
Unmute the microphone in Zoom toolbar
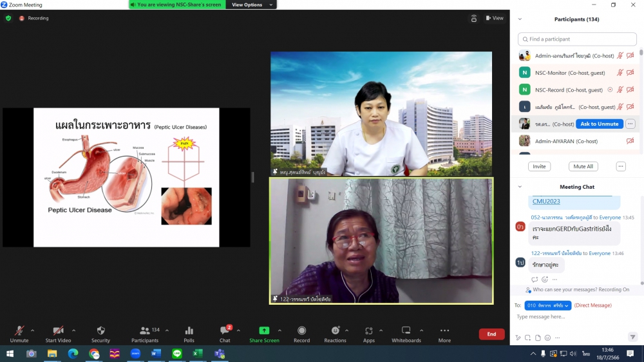19,331
